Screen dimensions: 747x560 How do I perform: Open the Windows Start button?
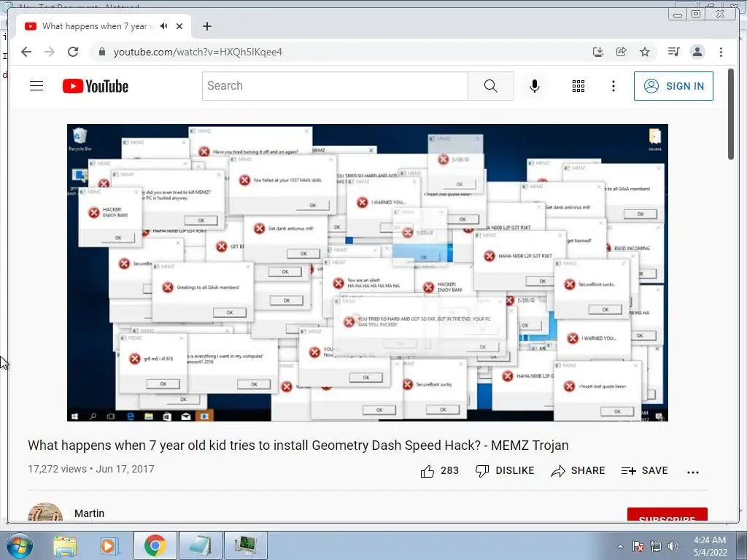(20, 545)
